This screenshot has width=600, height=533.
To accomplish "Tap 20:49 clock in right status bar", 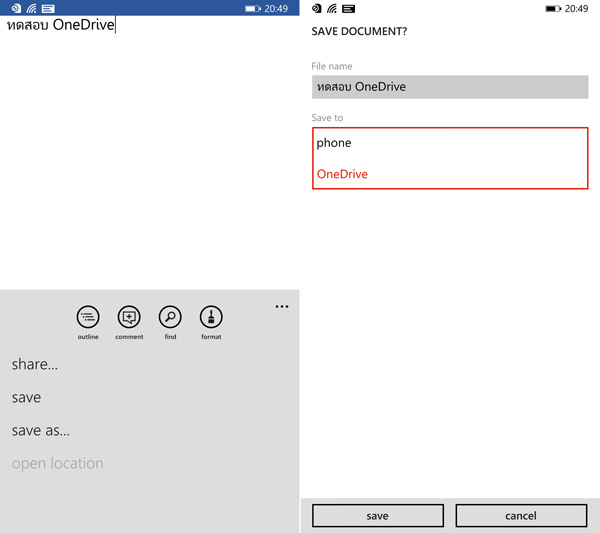I will (576, 8).
